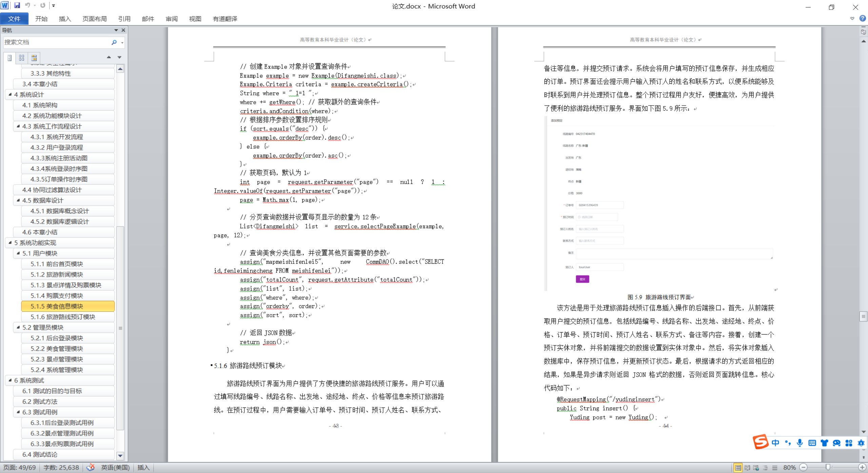Click the 80% zoom level button

click(x=789, y=468)
